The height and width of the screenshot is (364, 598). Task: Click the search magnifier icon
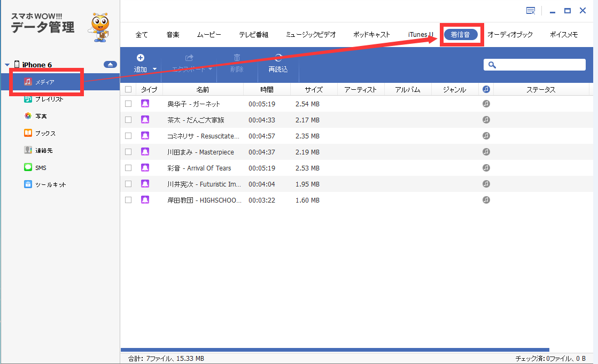pyautogui.click(x=492, y=65)
